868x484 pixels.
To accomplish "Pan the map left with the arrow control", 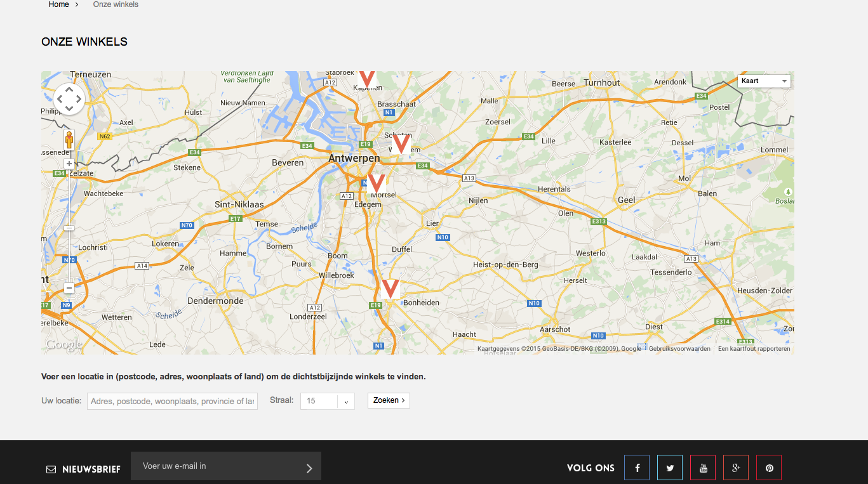I will tap(60, 99).
